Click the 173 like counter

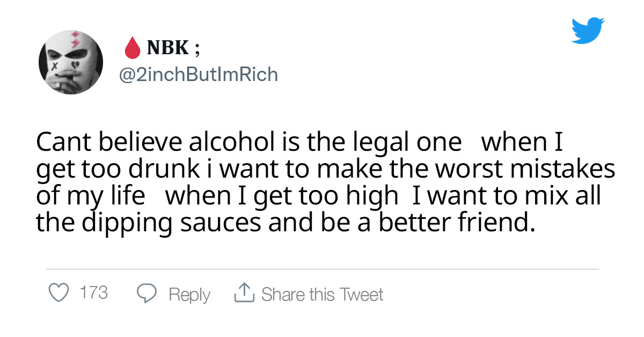click(x=94, y=293)
